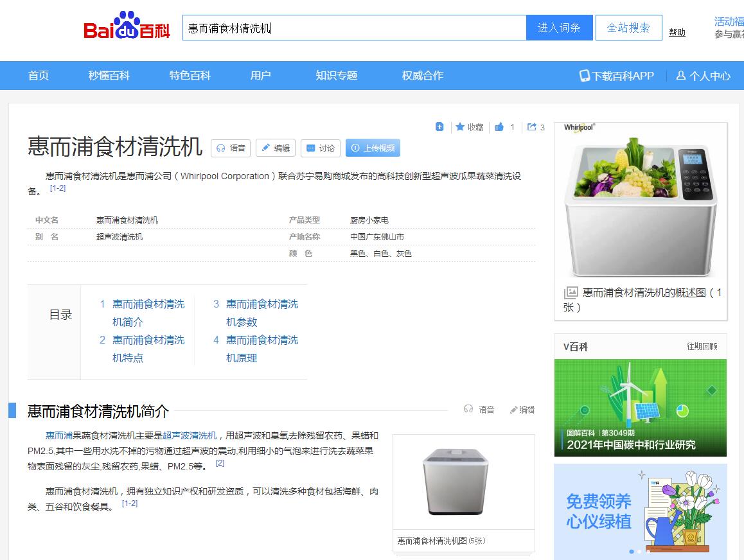Image resolution: width=744 pixels, height=560 pixels.
Task: Open 知识专题 menu item
Action: pos(337,75)
